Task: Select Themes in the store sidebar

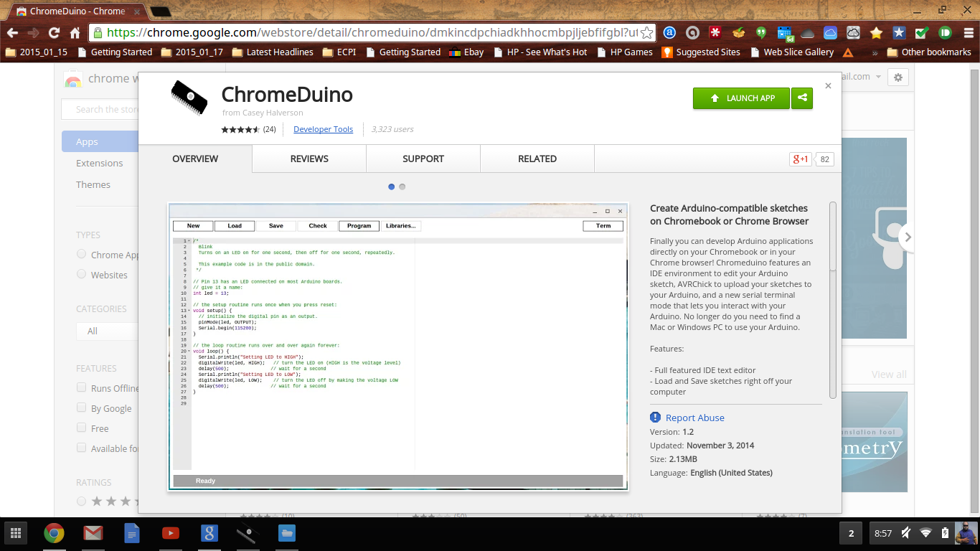Action: (93, 184)
